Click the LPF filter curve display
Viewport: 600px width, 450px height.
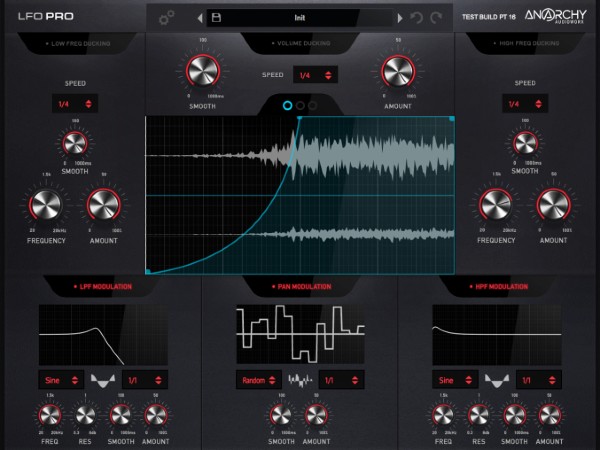[82, 335]
